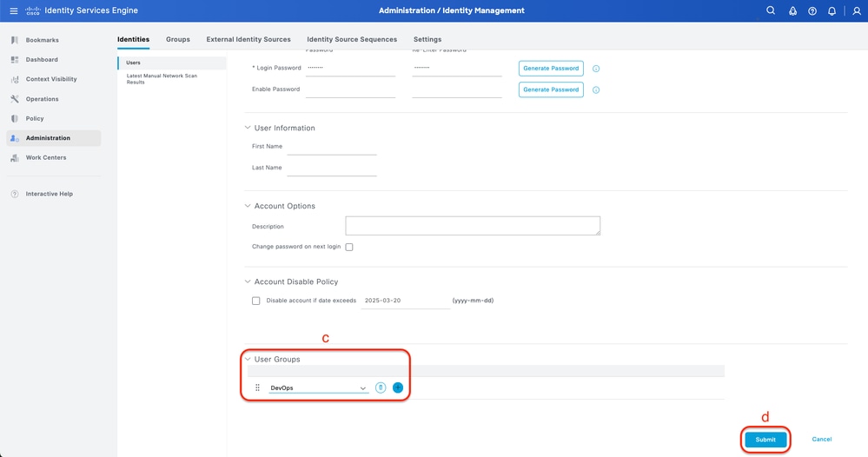The height and width of the screenshot is (457, 868).
Task: Open the search icon in top bar
Action: coord(771,10)
